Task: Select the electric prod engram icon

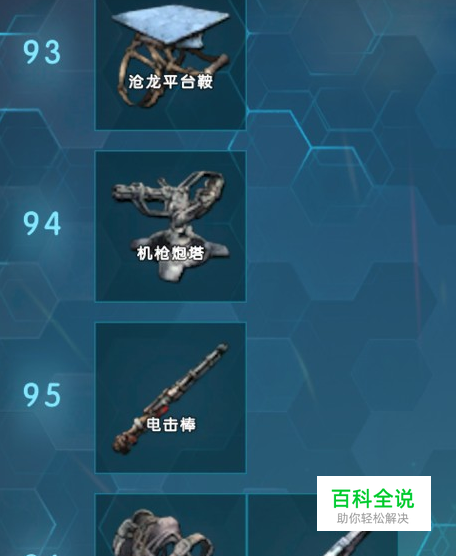Action: click(171, 398)
